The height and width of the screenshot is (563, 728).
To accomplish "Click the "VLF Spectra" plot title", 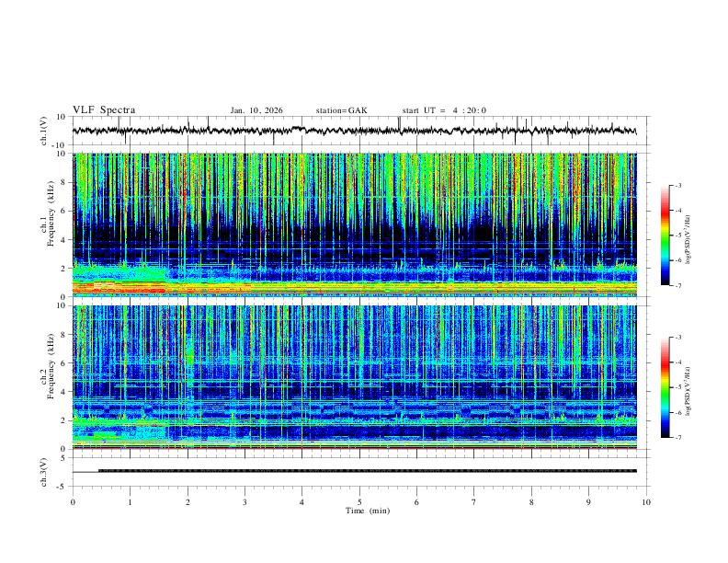I will click(x=104, y=110).
